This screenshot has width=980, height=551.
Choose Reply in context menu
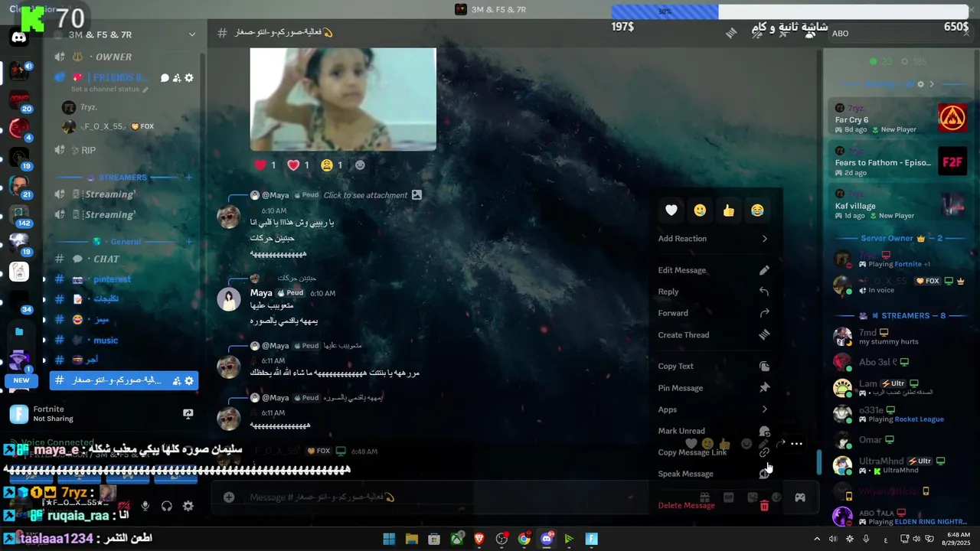pos(714,292)
